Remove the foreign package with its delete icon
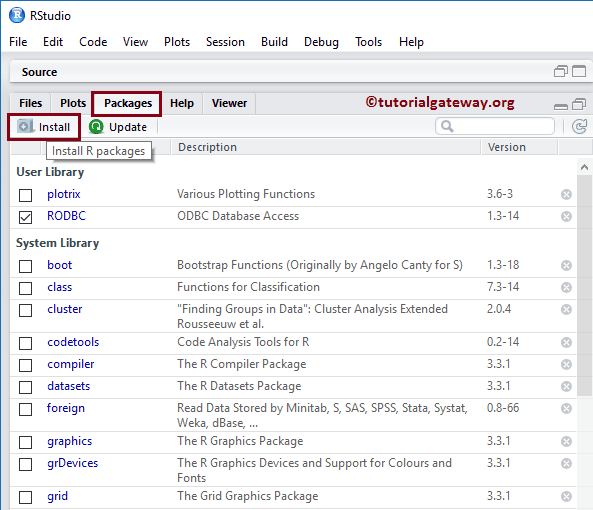The image size is (593, 510). pyautogui.click(x=566, y=409)
